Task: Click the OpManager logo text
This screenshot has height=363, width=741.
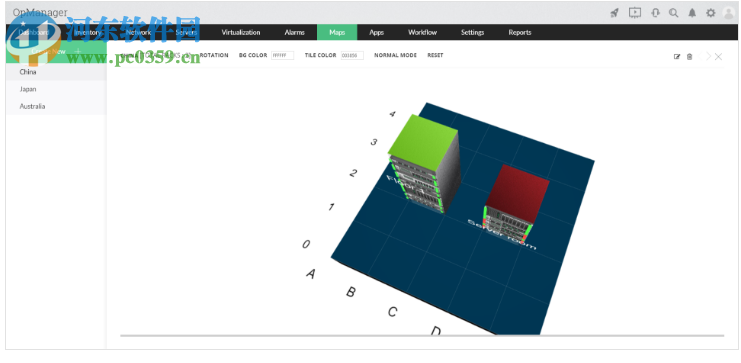Action: click(x=40, y=13)
